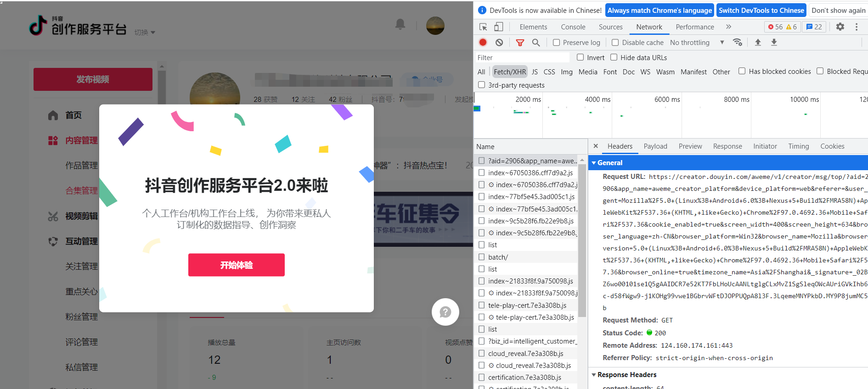Click the 互动管理 sidebar icon

pyautogui.click(x=53, y=241)
